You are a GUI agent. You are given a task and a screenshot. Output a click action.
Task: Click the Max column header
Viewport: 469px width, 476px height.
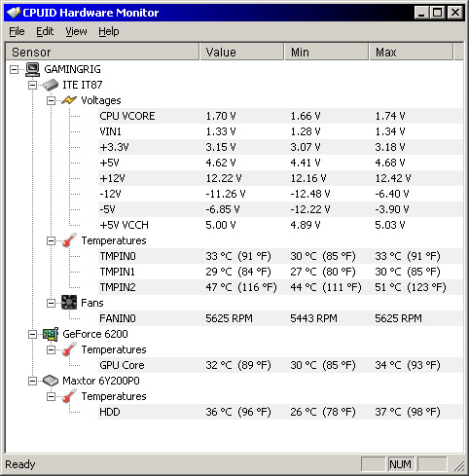[x=412, y=52]
